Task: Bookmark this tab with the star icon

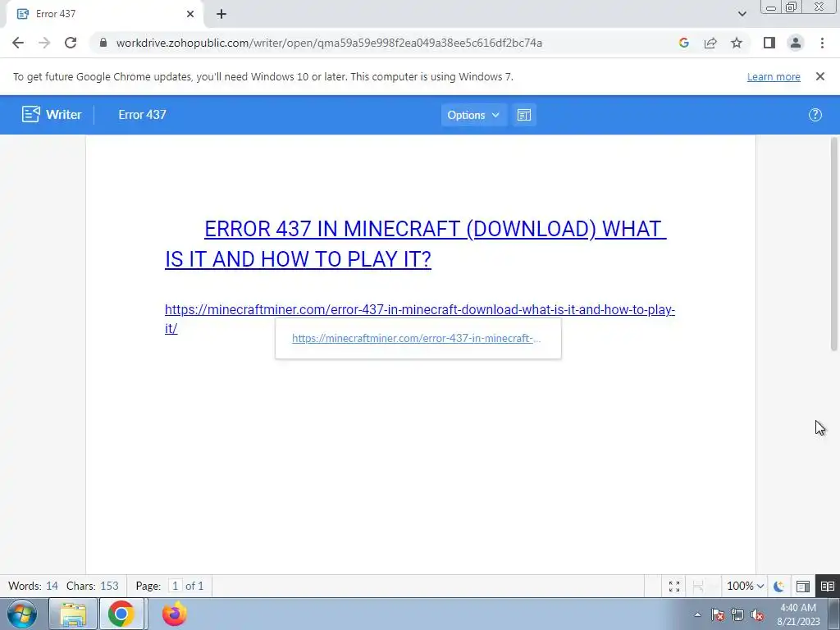Action: click(x=737, y=43)
